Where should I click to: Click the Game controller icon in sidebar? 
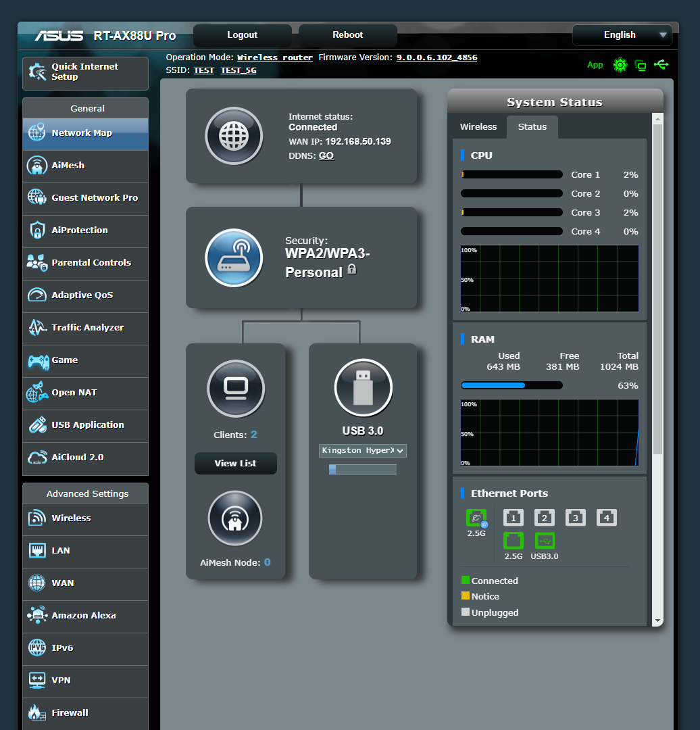(x=38, y=361)
